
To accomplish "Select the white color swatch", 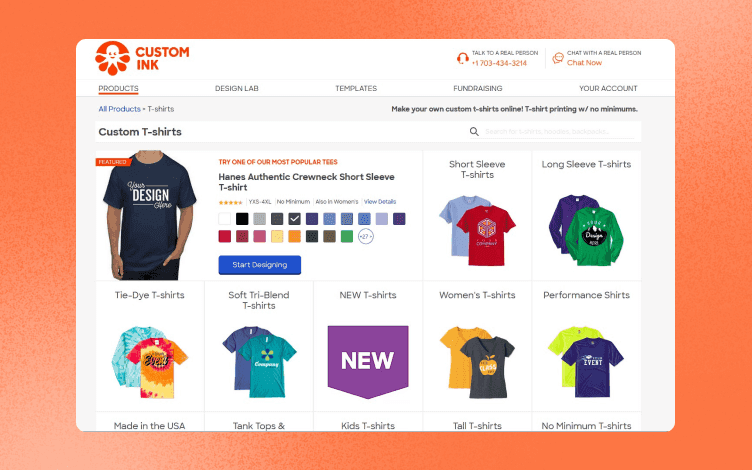I will (224, 219).
